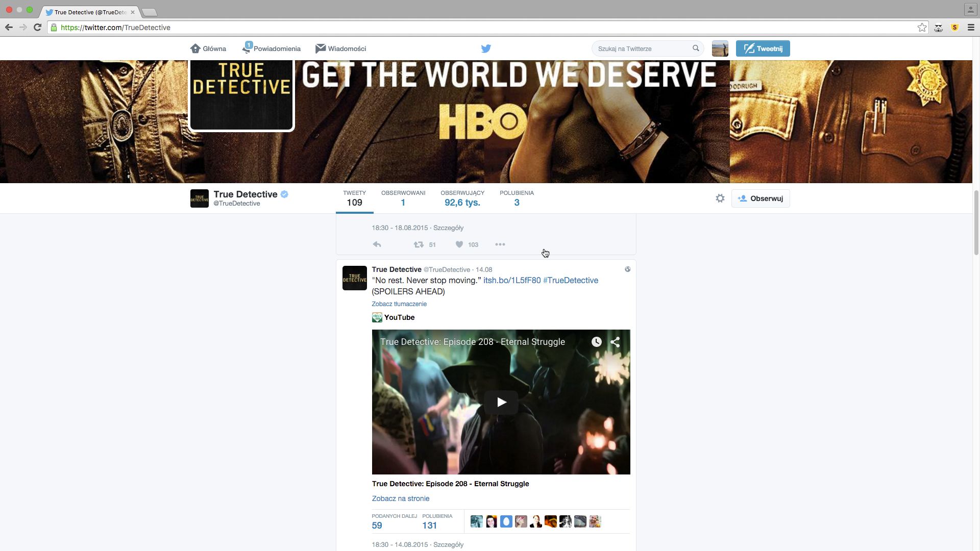Play the Eternal Struggle YouTube video
The height and width of the screenshot is (551, 980).
(x=501, y=402)
